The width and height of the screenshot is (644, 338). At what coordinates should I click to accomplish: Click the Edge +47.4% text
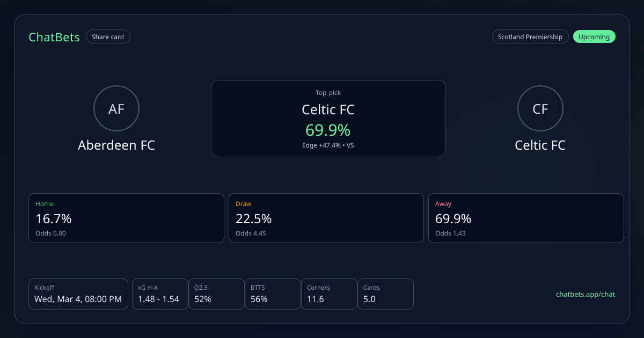pyautogui.click(x=321, y=145)
